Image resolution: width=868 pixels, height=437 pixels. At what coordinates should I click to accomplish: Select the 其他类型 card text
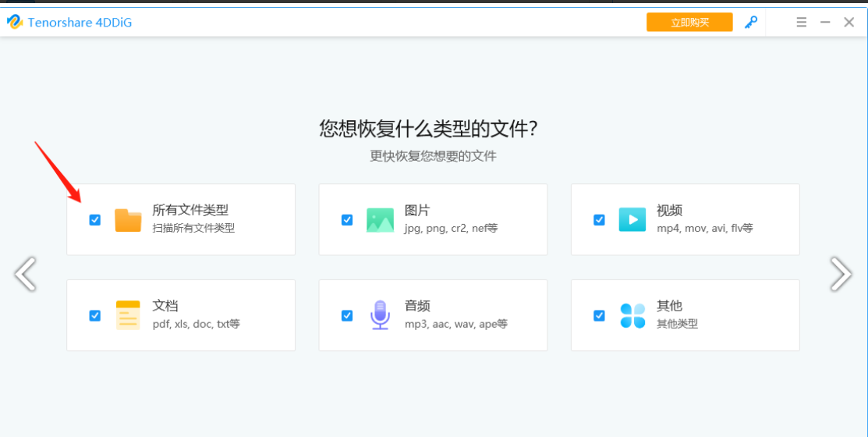tap(677, 324)
